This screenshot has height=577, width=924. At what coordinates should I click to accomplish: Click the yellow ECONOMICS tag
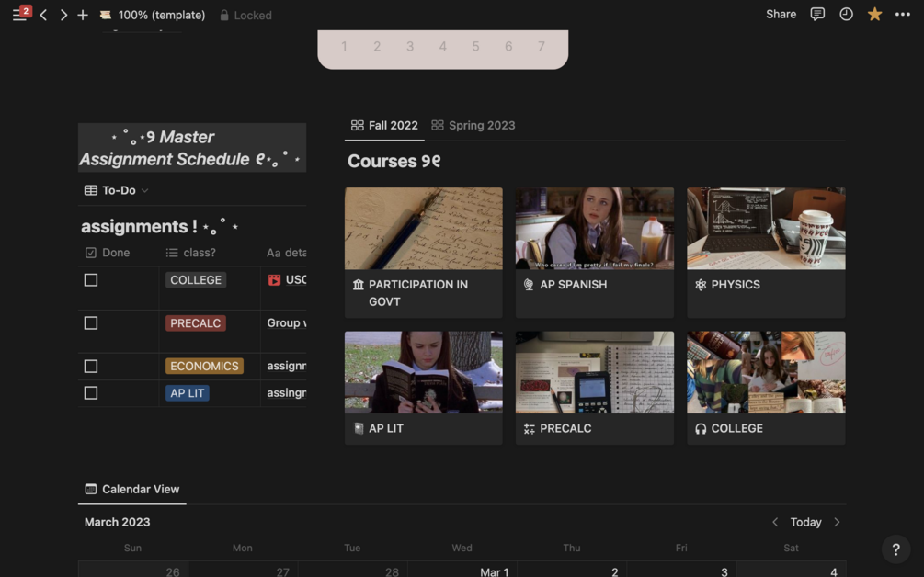coord(204,367)
